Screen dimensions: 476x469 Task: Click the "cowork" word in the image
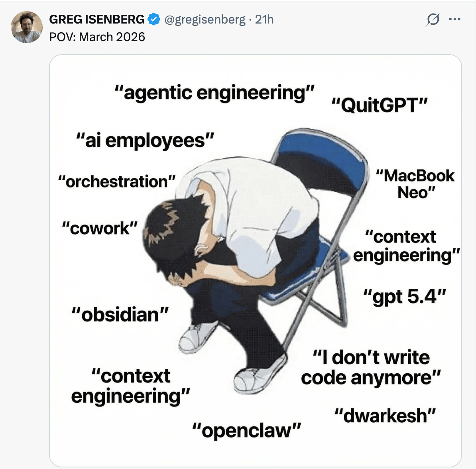tap(100, 229)
